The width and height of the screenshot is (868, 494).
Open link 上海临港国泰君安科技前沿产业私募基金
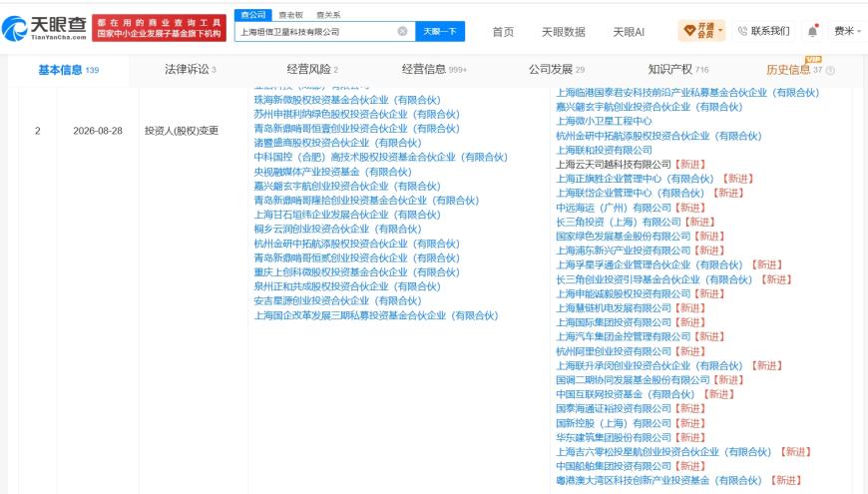coord(687,93)
